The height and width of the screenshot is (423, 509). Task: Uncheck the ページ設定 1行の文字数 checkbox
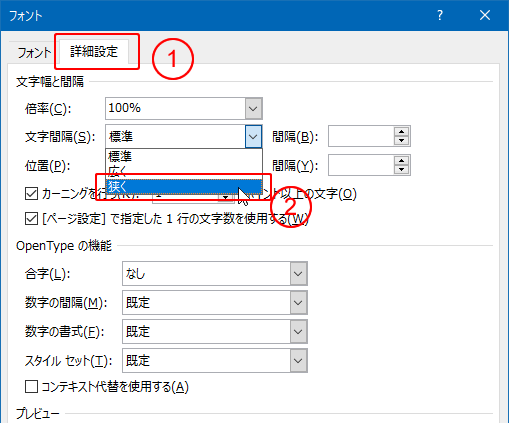(32, 219)
